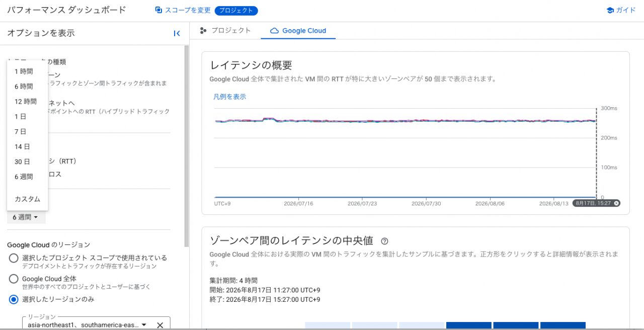Click the help icon beside ゾーンペア間のレイテンシの中央値
The height and width of the screenshot is (330, 644).
(x=385, y=241)
